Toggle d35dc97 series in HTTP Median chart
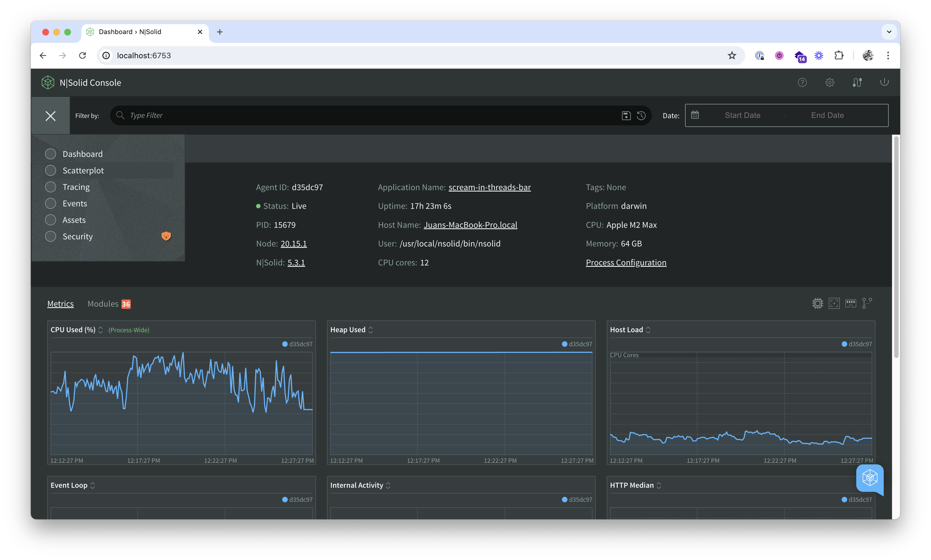 click(x=857, y=500)
